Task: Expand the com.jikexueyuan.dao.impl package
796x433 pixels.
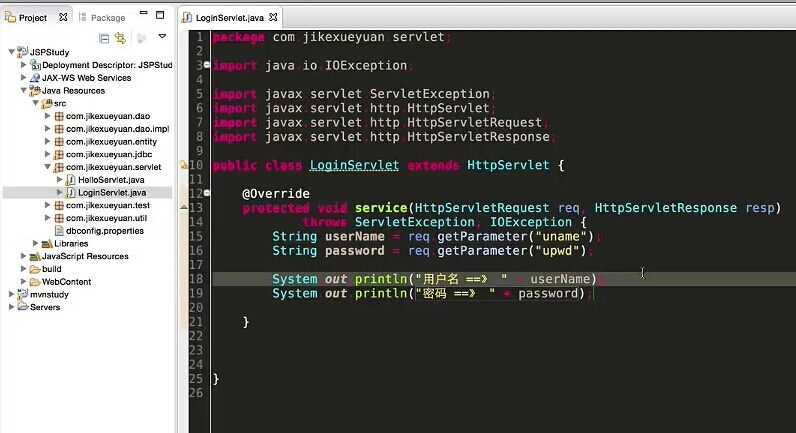Action: pyautogui.click(x=48, y=128)
